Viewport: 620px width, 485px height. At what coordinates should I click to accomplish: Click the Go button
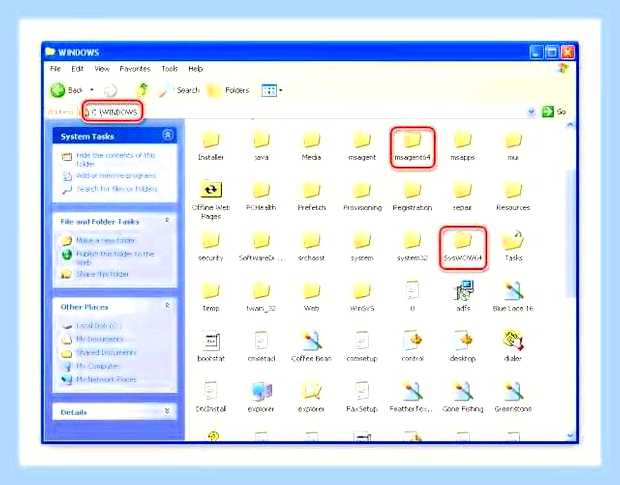click(x=554, y=112)
